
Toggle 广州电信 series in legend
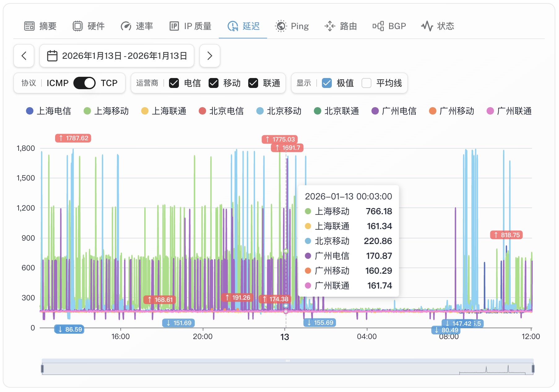click(394, 111)
